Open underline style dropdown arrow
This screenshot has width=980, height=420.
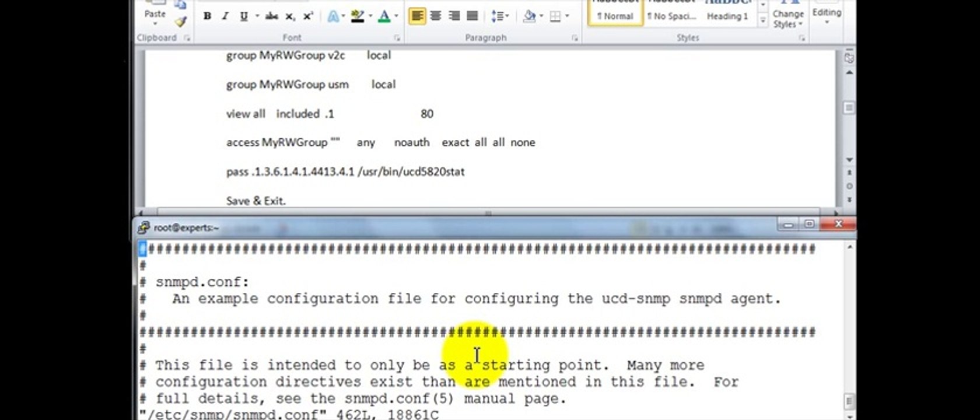click(x=256, y=16)
